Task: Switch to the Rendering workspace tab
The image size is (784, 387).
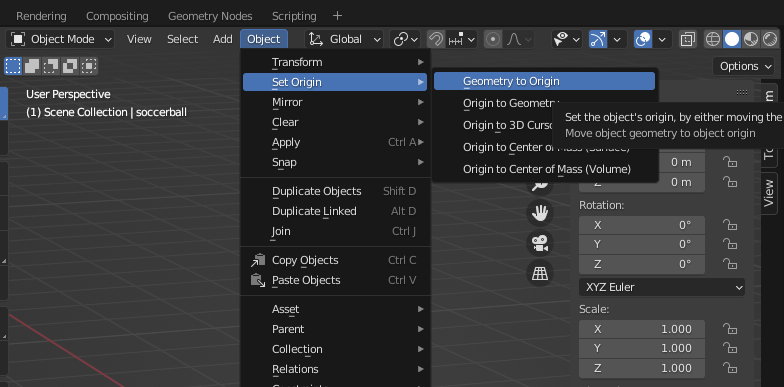Action: pyautogui.click(x=41, y=16)
